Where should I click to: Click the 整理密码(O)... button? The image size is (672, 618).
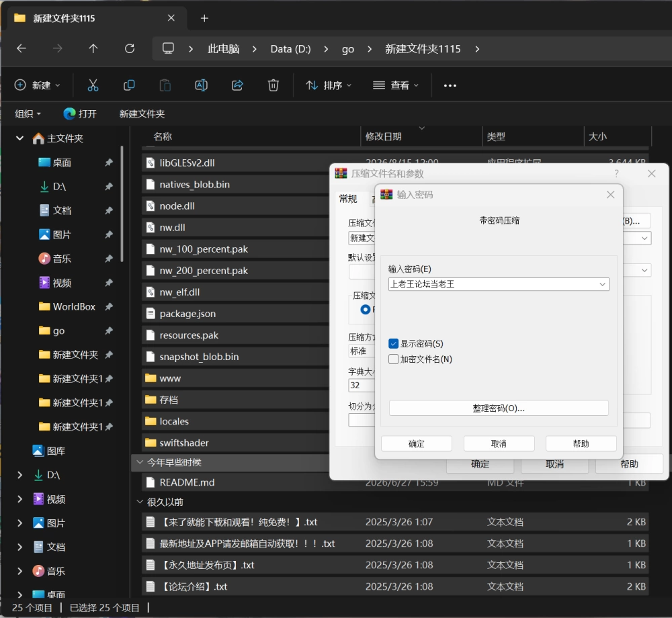pyautogui.click(x=499, y=408)
